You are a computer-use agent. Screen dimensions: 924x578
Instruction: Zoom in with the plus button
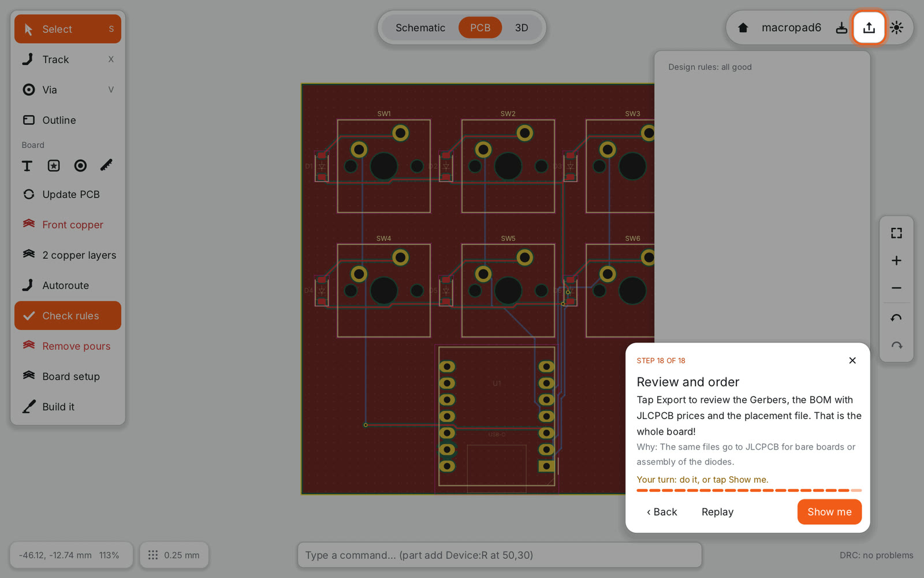pos(896,261)
